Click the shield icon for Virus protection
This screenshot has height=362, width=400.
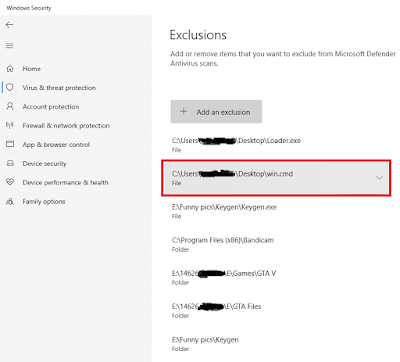click(x=10, y=87)
